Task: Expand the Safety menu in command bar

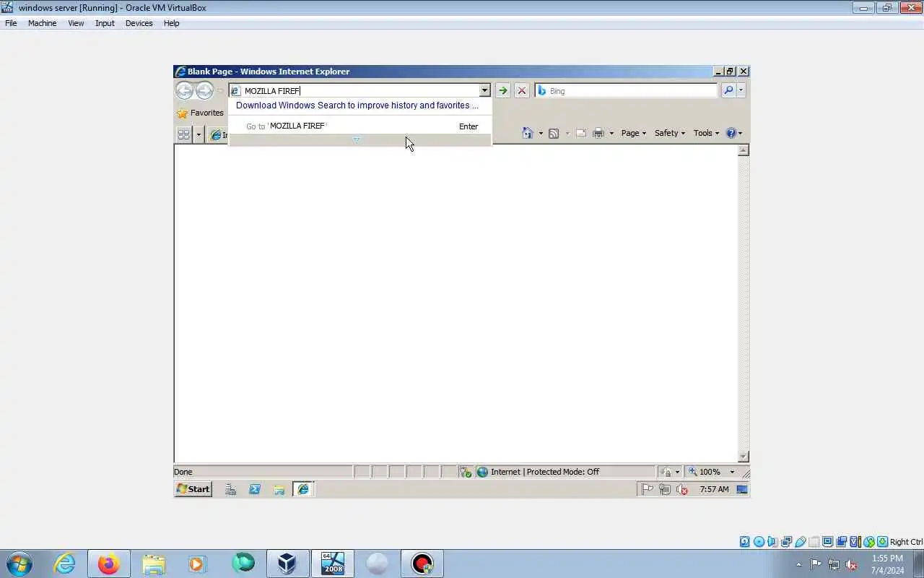Action: [669, 133]
